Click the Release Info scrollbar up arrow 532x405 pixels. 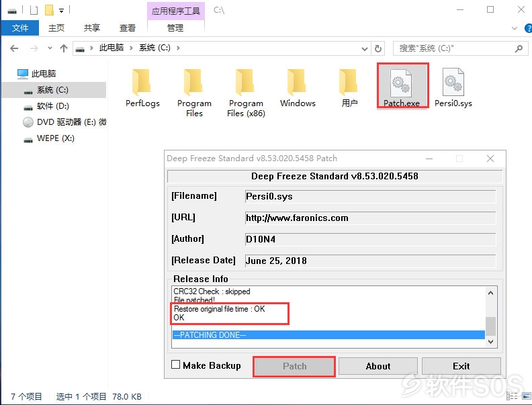(490, 292)
